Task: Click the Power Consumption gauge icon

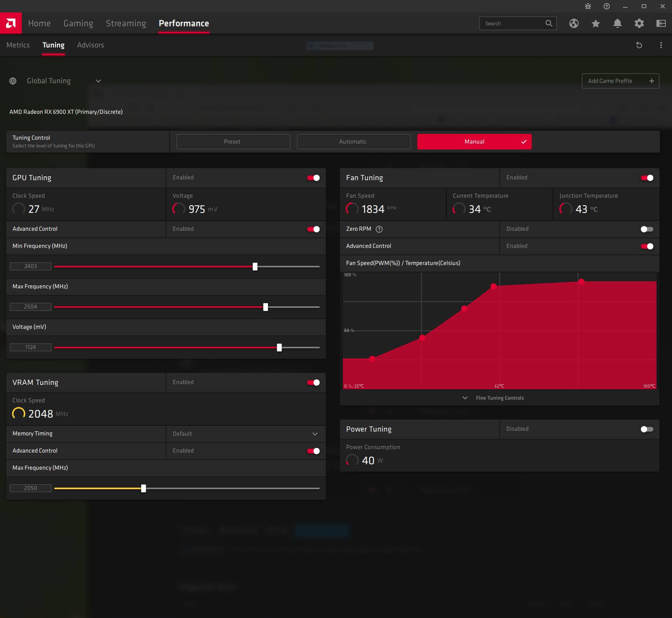Action: point(352,460)
